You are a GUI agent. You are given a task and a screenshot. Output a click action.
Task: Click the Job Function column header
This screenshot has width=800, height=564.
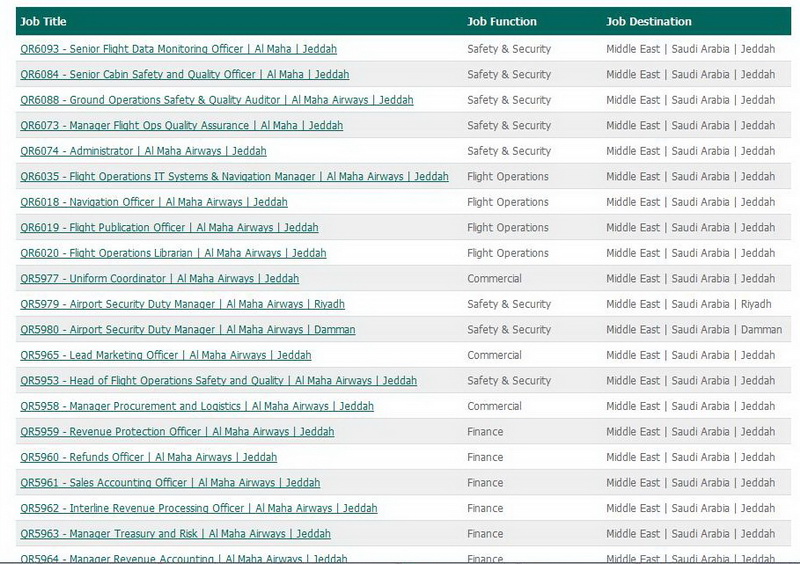pyautogui.click(x=502, y=21)
